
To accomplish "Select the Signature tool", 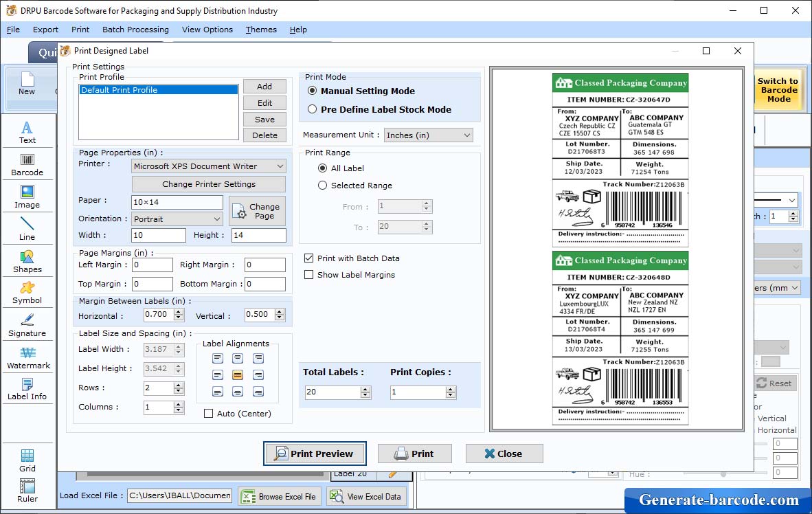I will pos(27,326).
